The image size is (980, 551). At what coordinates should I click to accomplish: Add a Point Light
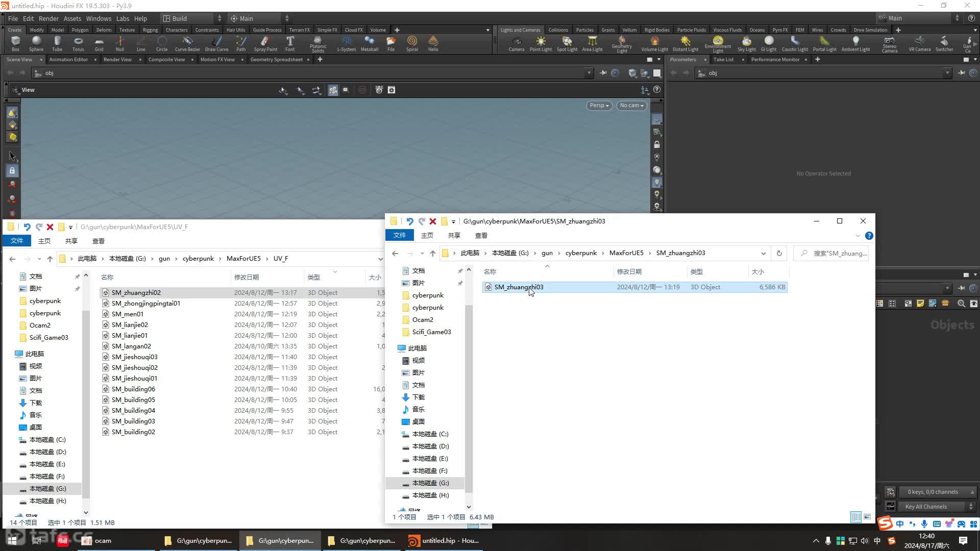[541, 44]
